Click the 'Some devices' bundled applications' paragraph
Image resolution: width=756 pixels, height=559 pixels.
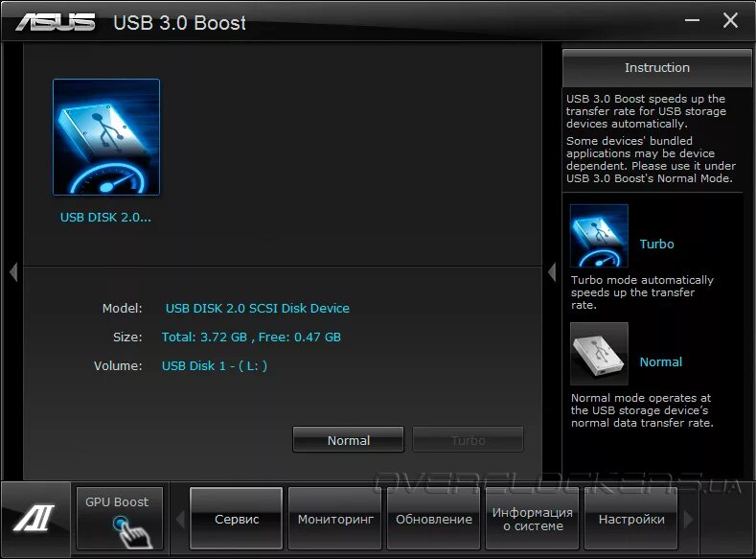tap(651, 159)
